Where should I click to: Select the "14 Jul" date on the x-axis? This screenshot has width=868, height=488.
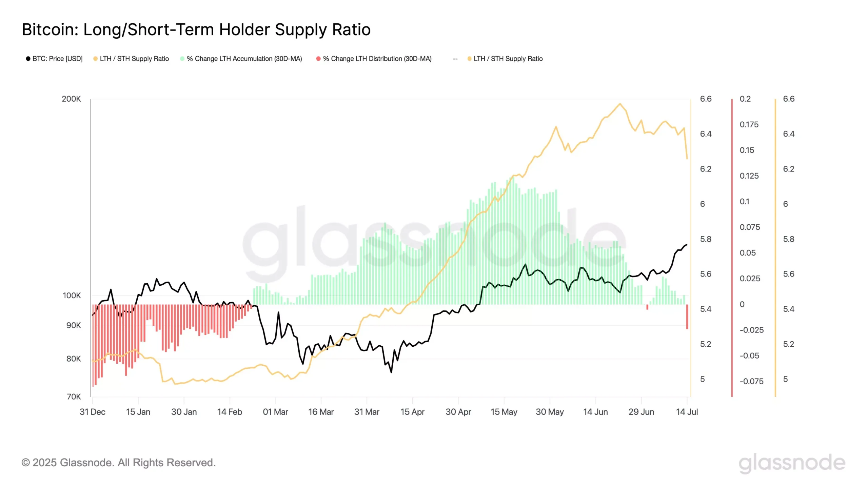687,412
